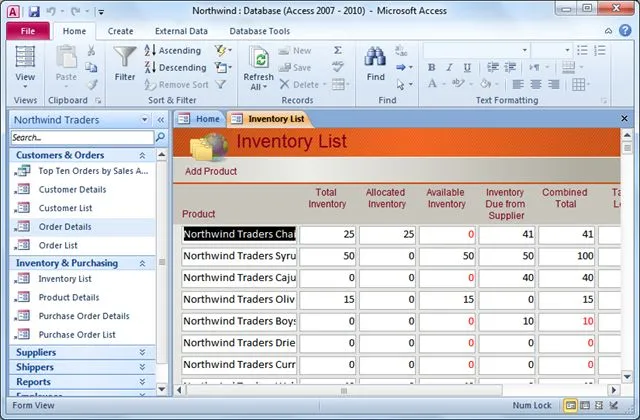Open Customer List form

(82, 208)
